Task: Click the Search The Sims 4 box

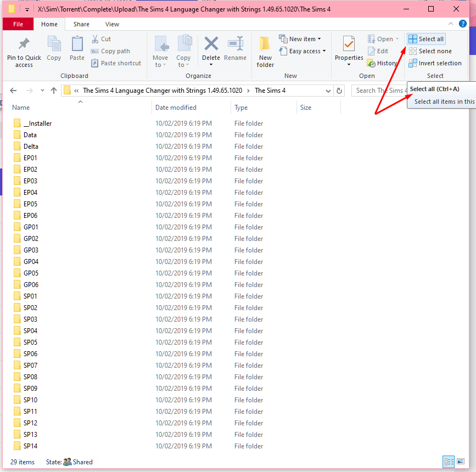Action: (379, 91)
